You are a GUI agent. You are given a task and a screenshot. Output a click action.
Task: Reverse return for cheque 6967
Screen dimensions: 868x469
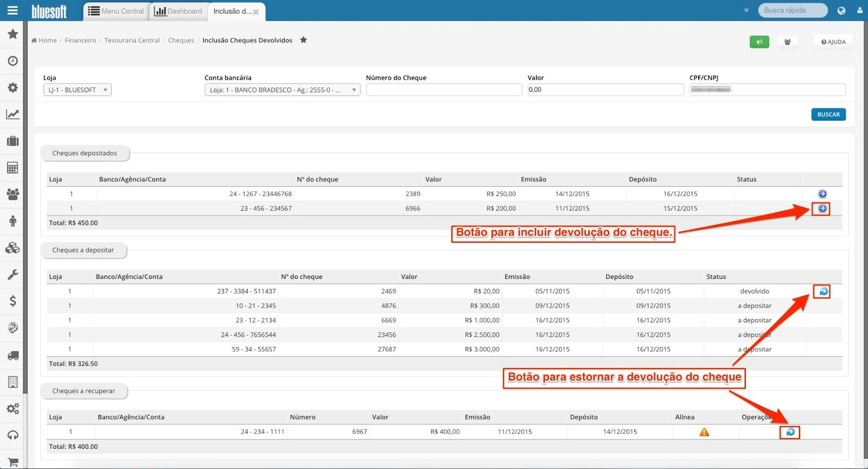pos(790,432)
